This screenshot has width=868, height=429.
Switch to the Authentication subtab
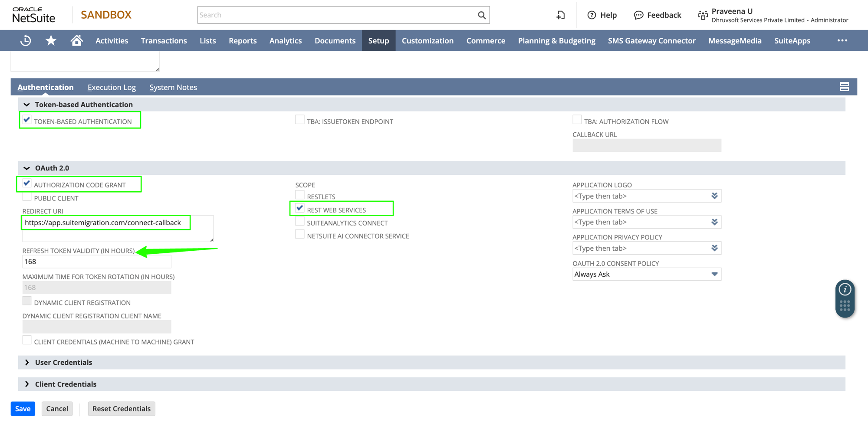click(46, 87)
